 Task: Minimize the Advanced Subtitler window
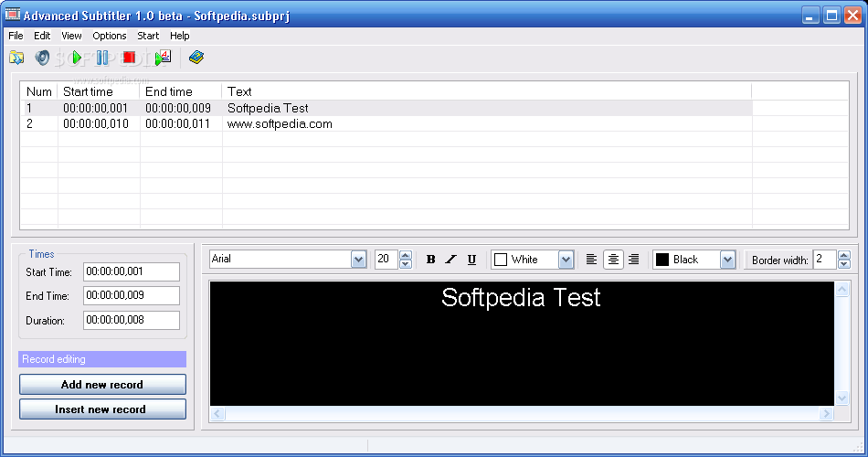coord(810,16)
